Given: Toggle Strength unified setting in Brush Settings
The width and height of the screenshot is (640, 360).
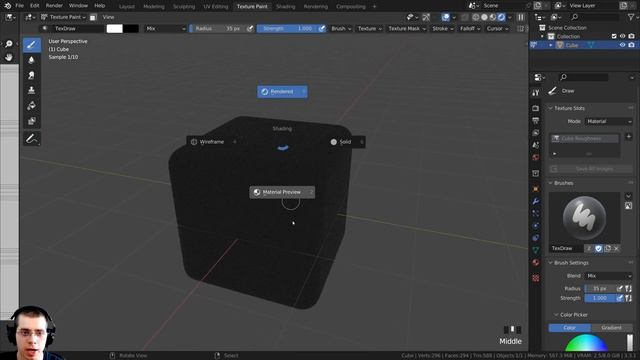Looking at the screenshot, I should [x=628, y=298].
